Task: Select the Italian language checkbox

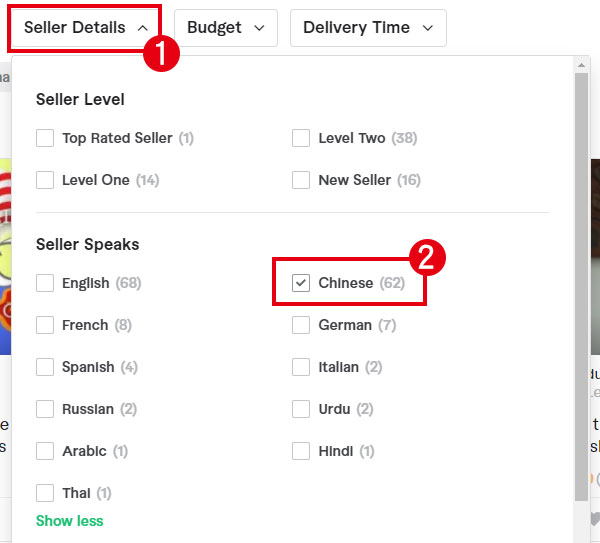Action: tap(301, 367)
